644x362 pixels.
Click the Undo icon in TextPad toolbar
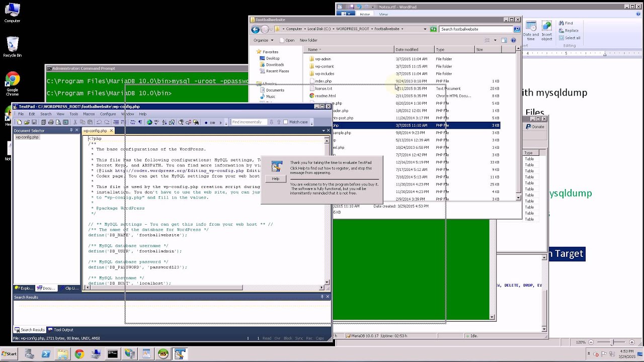pyautogui.click(x=99, y=122)
